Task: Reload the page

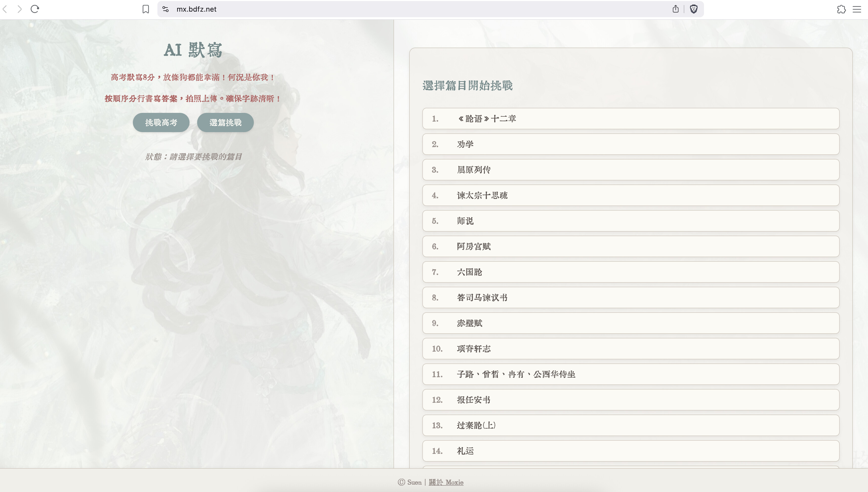Action: click(35, 9)
